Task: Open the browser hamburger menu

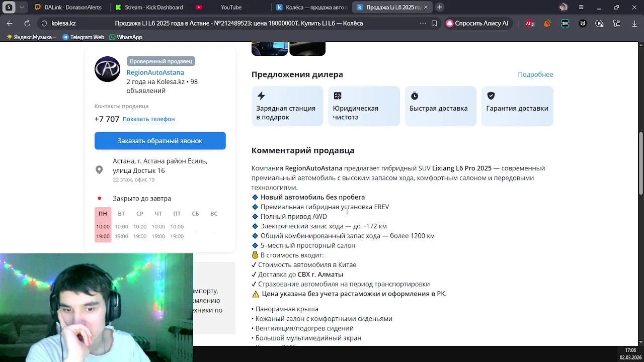Action: coord(581,7)
